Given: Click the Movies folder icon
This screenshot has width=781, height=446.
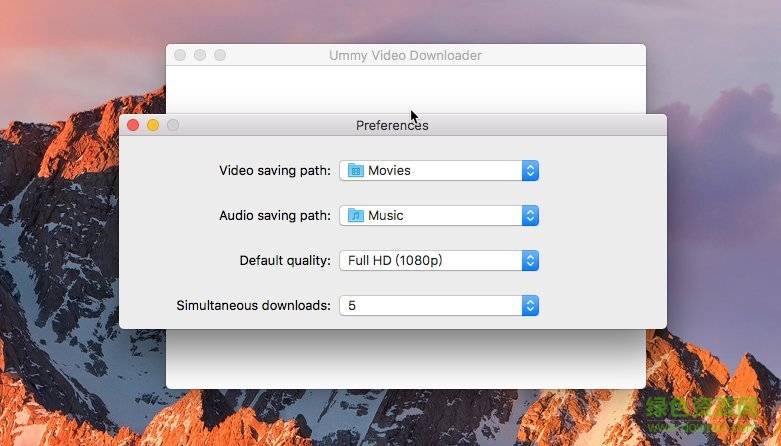Looking at the screenshot, I should [x=356, y=171].
